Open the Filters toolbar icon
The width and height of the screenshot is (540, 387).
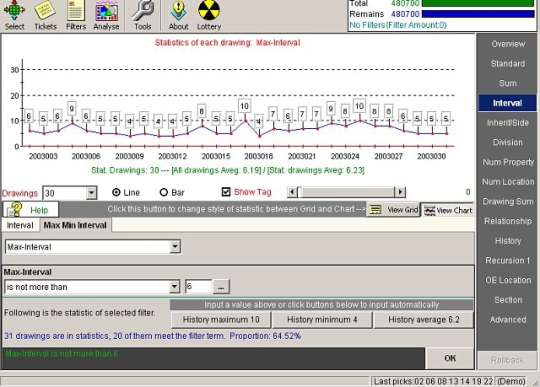click(76, 15)
